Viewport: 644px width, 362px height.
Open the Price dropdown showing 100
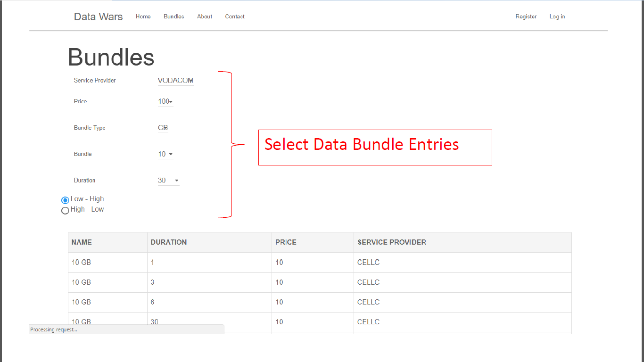pos(165,101)
